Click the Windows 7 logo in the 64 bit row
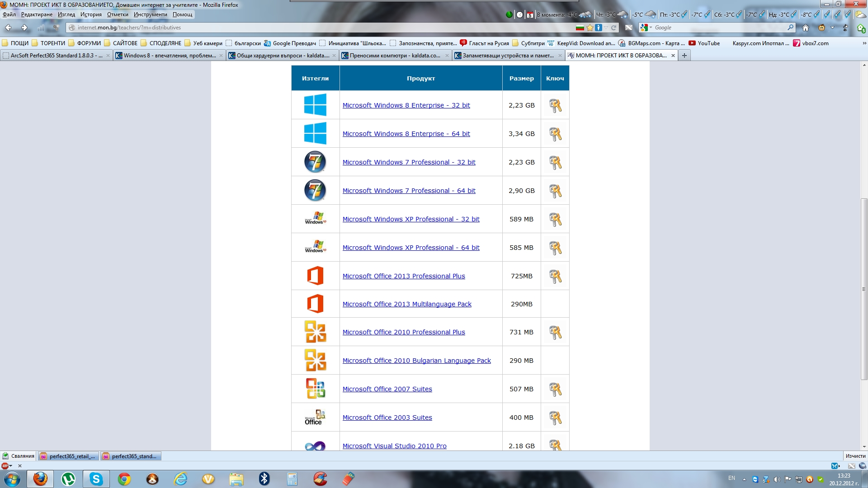Screen dimensions: 868x488 coord(315,190)
